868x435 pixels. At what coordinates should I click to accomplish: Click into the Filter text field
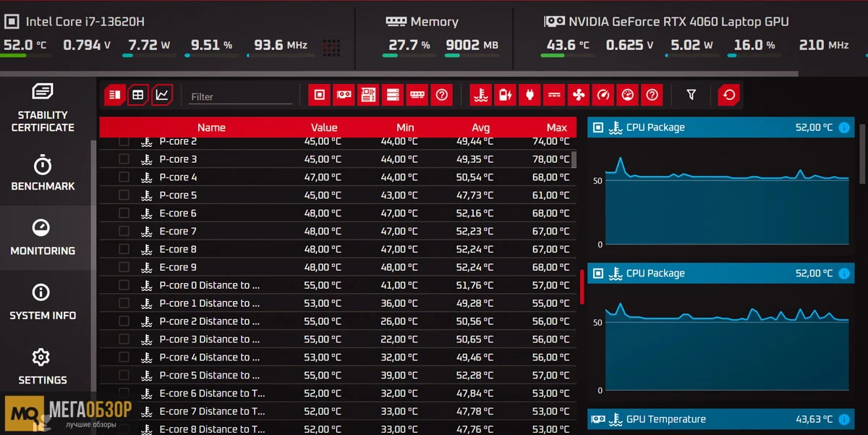click(239, 96)
